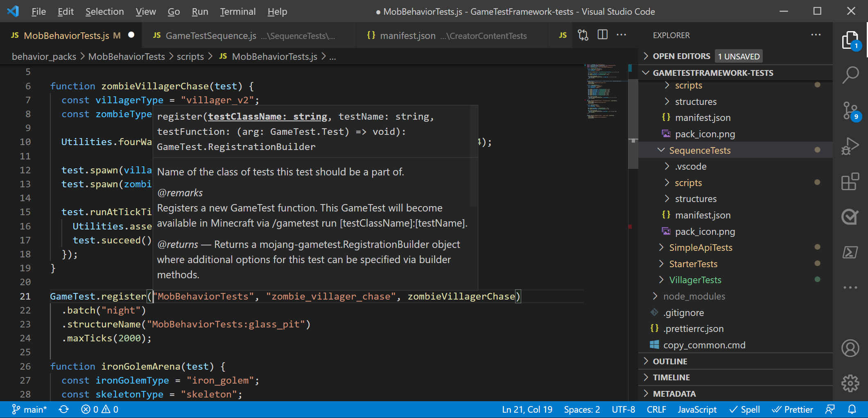Open the Search view
The image size is (868, 418).
tap(850, 75)
